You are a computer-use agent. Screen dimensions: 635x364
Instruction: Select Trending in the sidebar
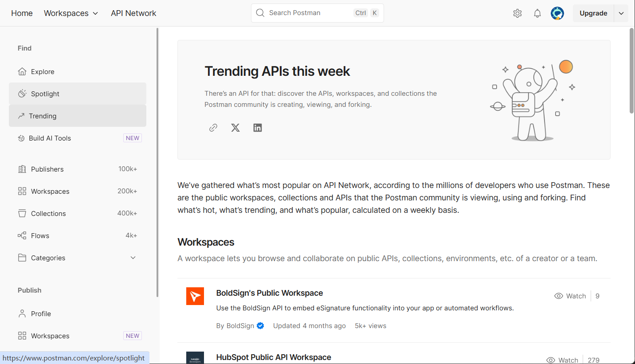[78, 116]
